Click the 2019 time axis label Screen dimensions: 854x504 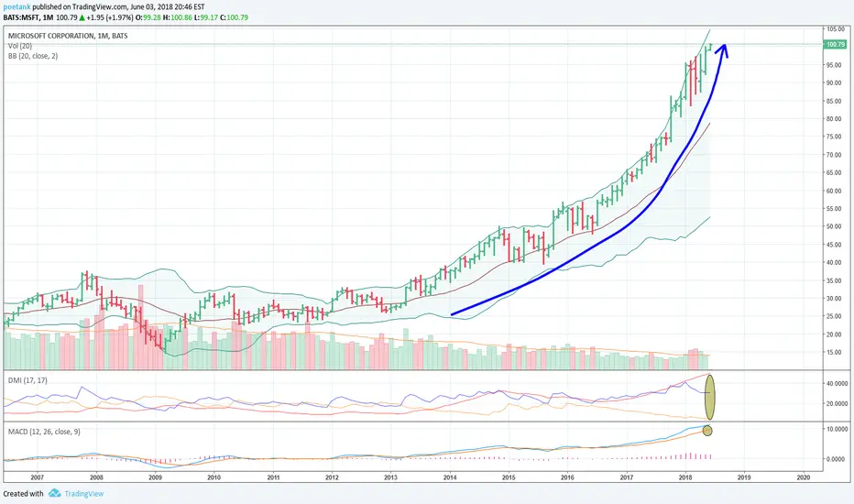tap(744, 477)
